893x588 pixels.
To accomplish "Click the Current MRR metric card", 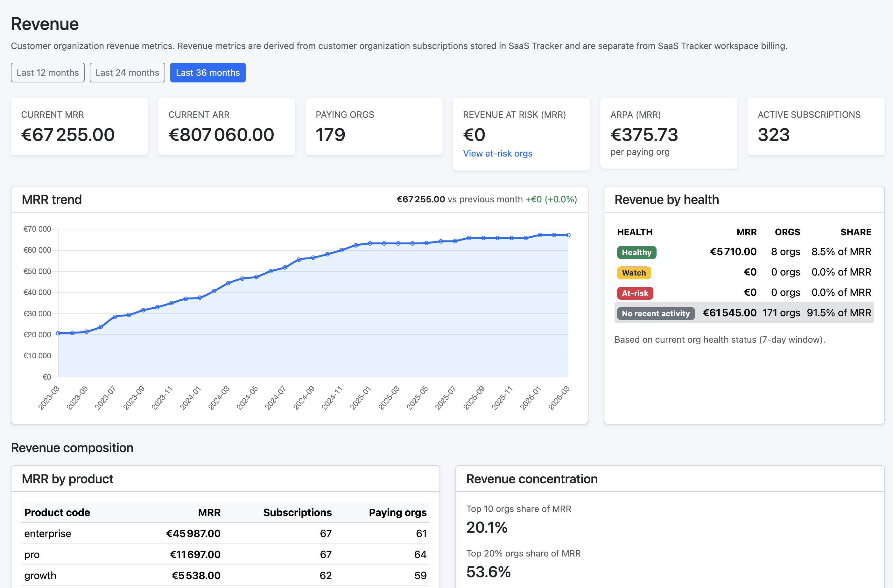I will coord(79,126).
